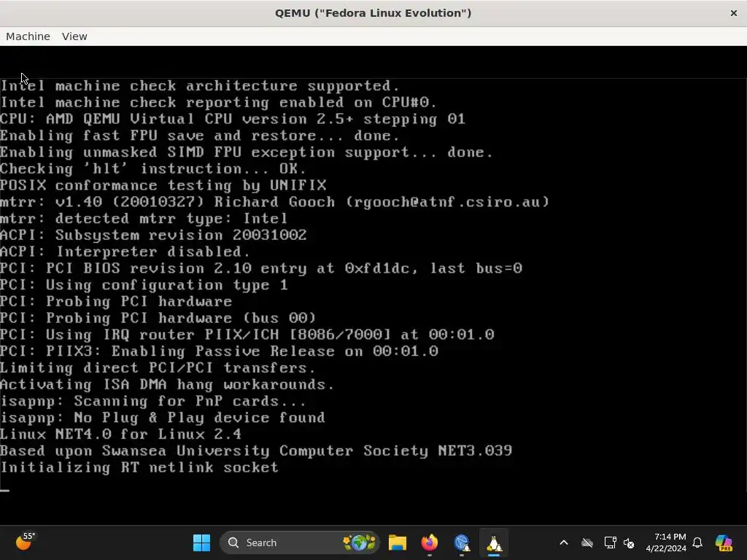The height and width of the screenshot is (560, 747).
Task: Click "isapnp: No Plug & Play device found"
Action: 163,418
